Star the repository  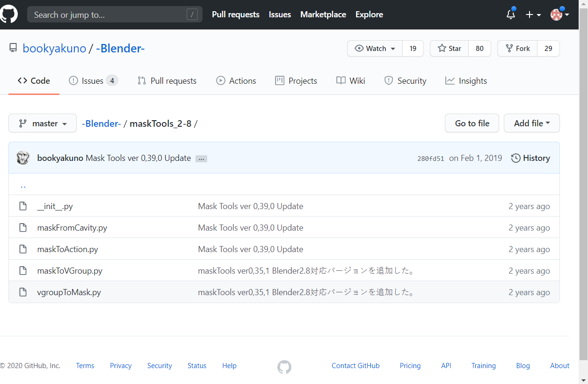coord(450,49)
